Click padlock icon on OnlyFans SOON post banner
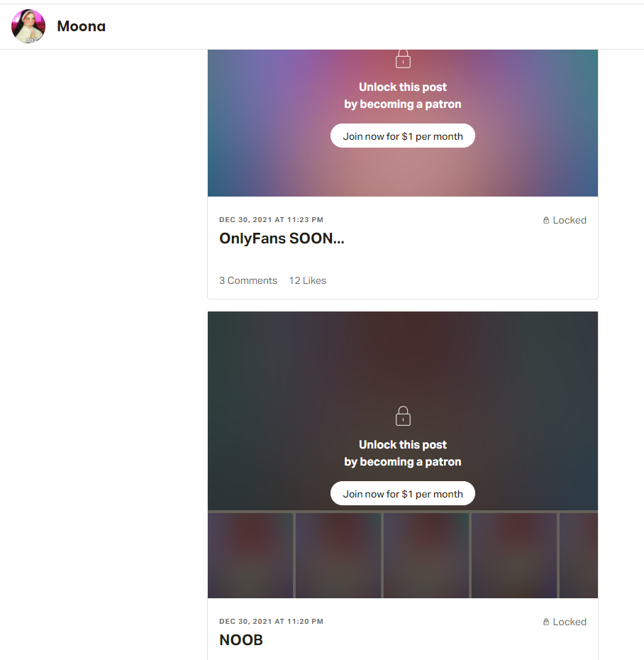Screen dimensions: 644x660 (x=403, y=59)
